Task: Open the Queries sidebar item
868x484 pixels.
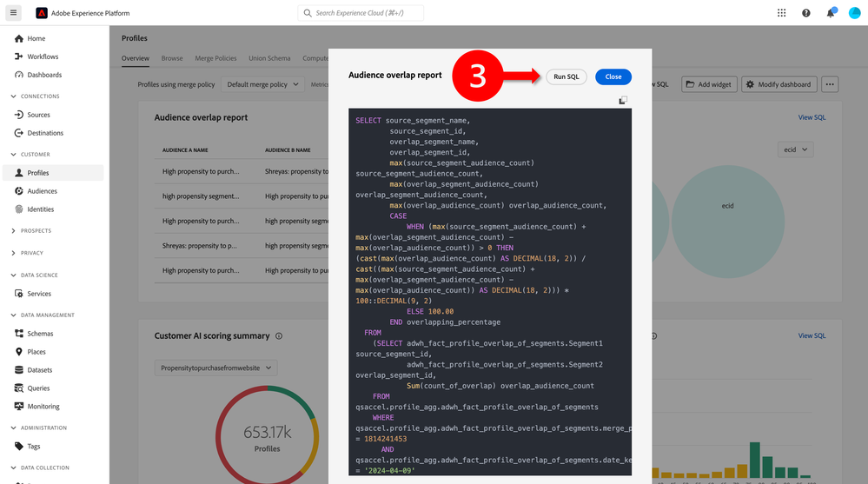Action: click(38, 388)
